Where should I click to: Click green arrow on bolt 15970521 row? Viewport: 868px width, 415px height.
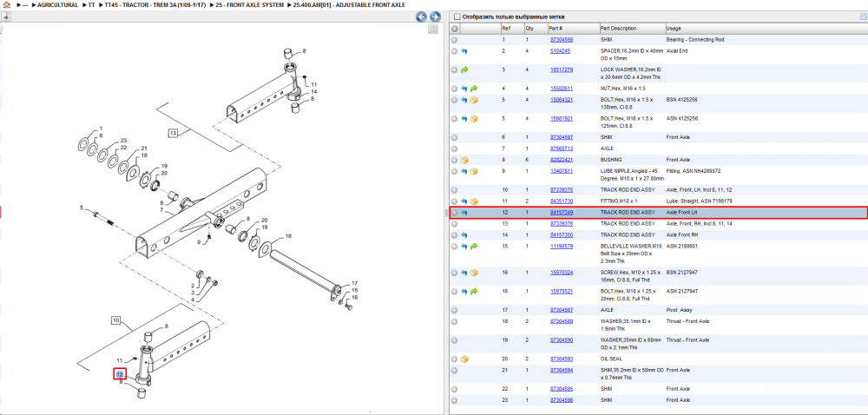click(x=474, y=292)
